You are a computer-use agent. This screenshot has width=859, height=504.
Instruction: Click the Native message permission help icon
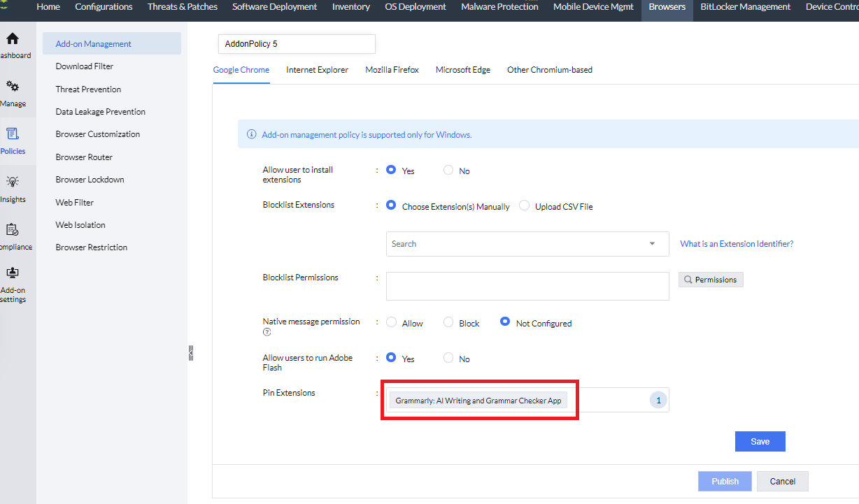click(267, 332)
